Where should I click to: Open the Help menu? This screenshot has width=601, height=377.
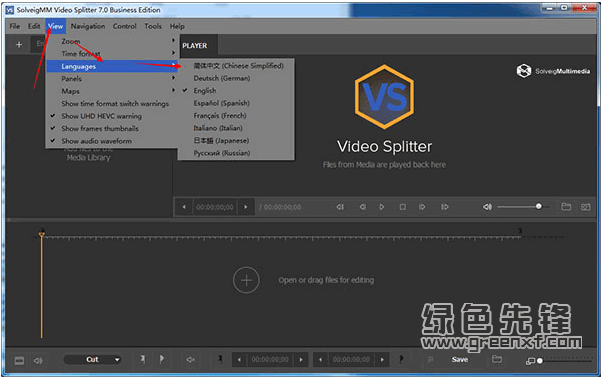coord(177,26)
